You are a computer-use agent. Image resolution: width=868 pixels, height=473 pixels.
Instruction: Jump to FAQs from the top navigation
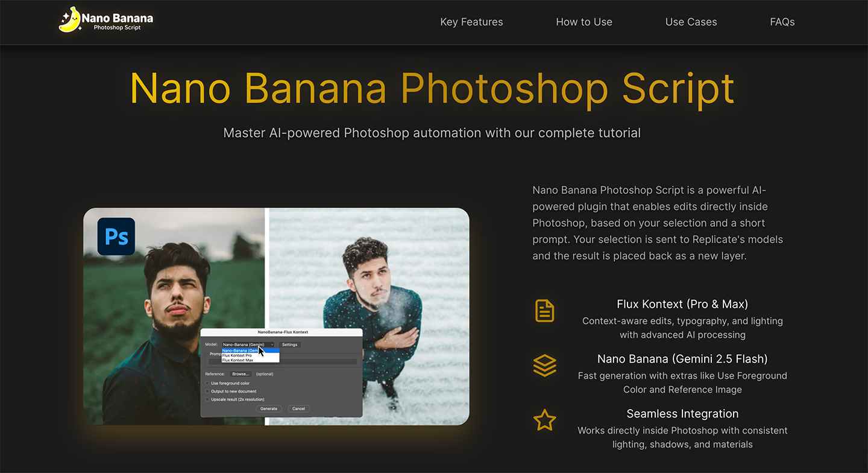[x=782, y=22]
